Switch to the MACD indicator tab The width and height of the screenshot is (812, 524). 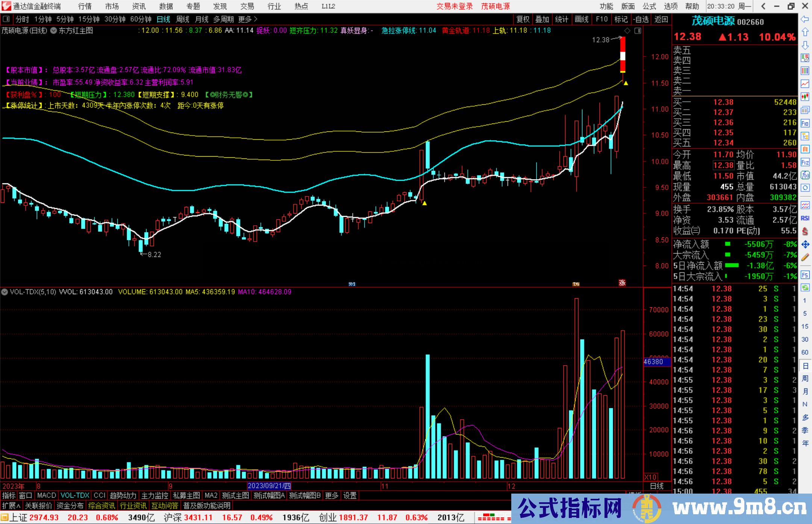47,495
